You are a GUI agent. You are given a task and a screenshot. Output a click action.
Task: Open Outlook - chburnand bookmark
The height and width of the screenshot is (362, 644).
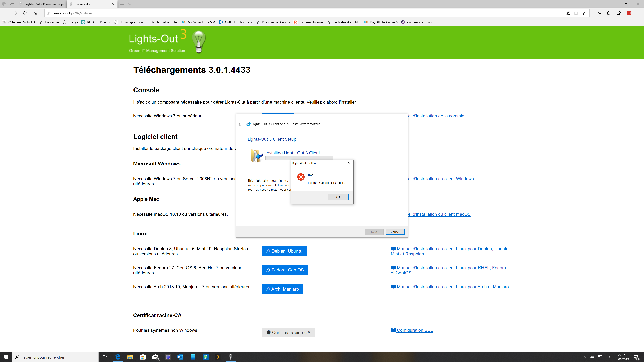[236, 22]
